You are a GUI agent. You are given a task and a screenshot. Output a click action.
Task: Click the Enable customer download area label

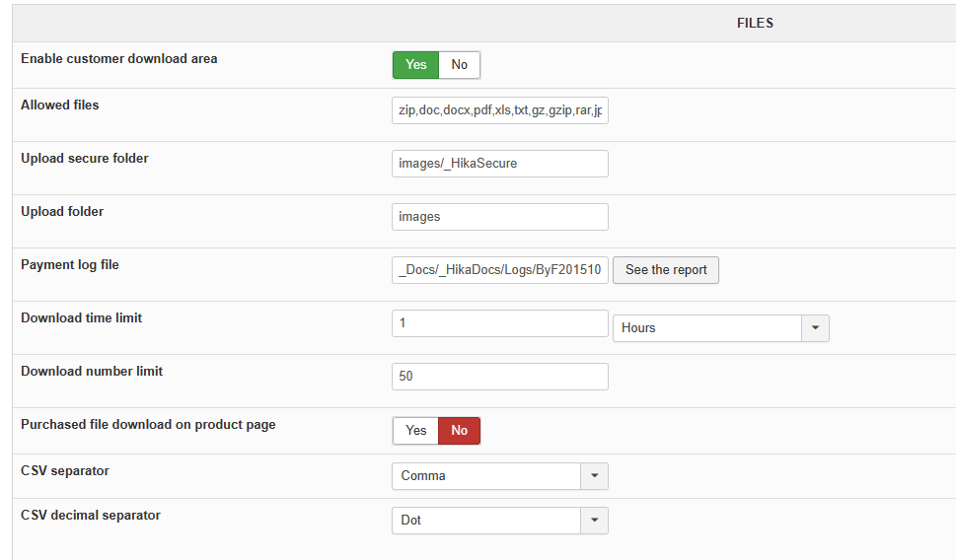click(x=119, y=59)
